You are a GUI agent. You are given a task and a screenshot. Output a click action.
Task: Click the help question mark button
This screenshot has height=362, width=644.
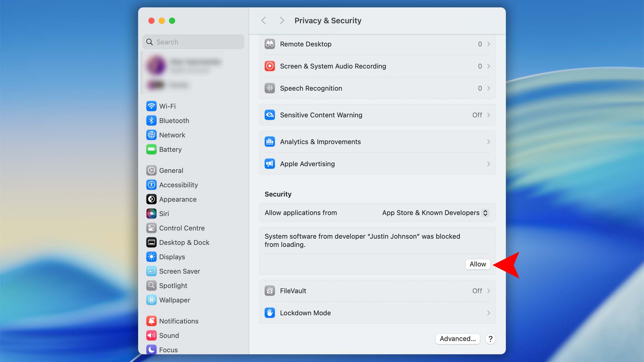click(x=490, y=339)
